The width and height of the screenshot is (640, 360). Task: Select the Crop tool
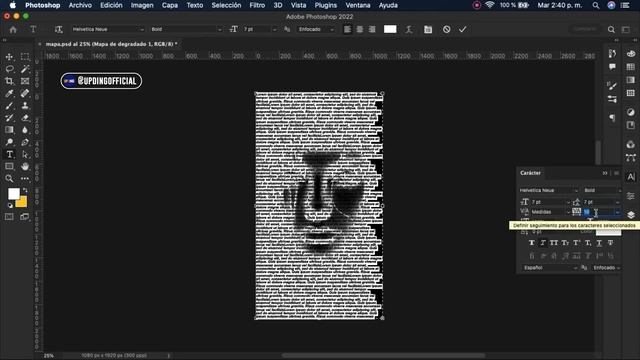tap(9, 81)
